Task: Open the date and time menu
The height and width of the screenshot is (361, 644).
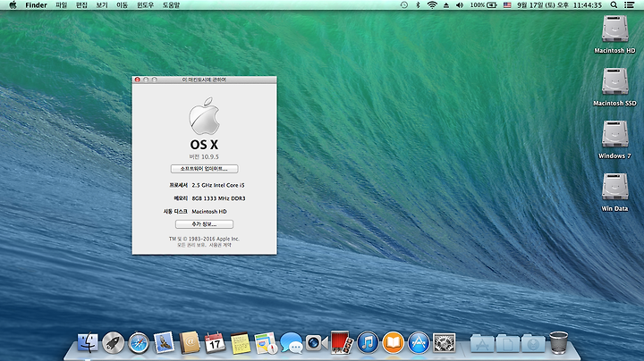Action: 559,5
